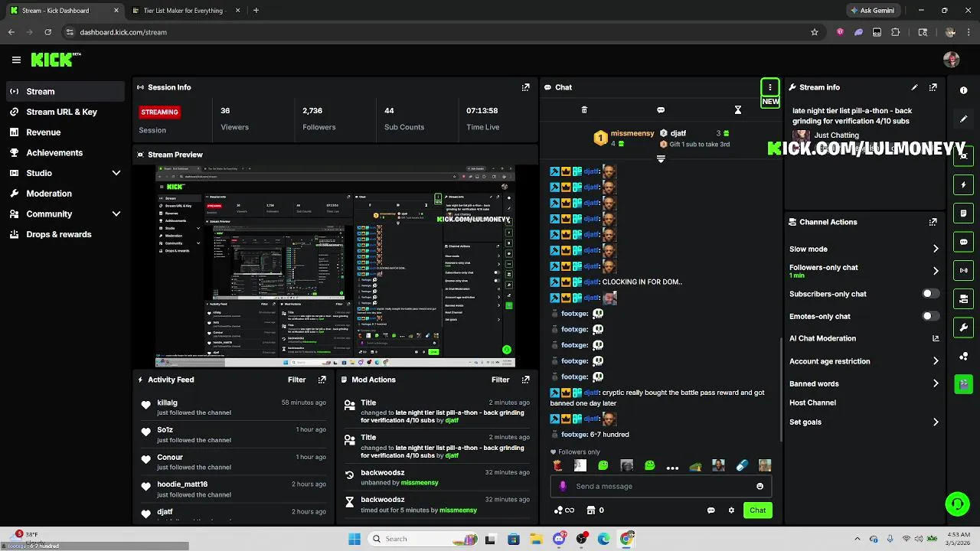Open Discord from the Windows taskbar
The image size is (980, 551).
pyautogui.click(x=559, y=539)
